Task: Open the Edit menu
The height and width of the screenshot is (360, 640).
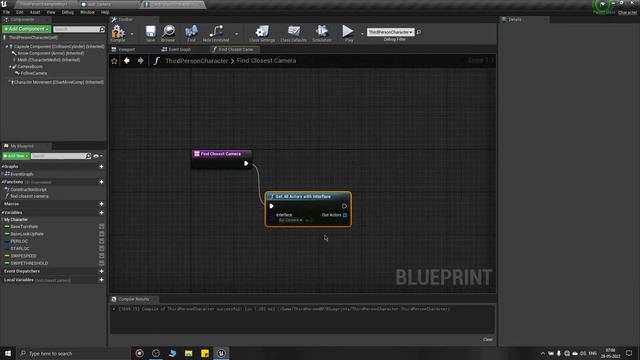Action: tap(20, 12)
